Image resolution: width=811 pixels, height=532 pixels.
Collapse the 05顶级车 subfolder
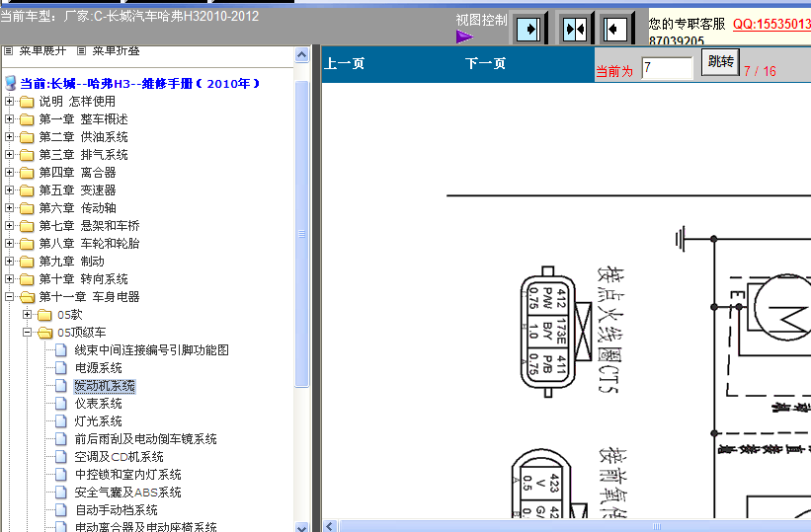(x=28, y=333)
